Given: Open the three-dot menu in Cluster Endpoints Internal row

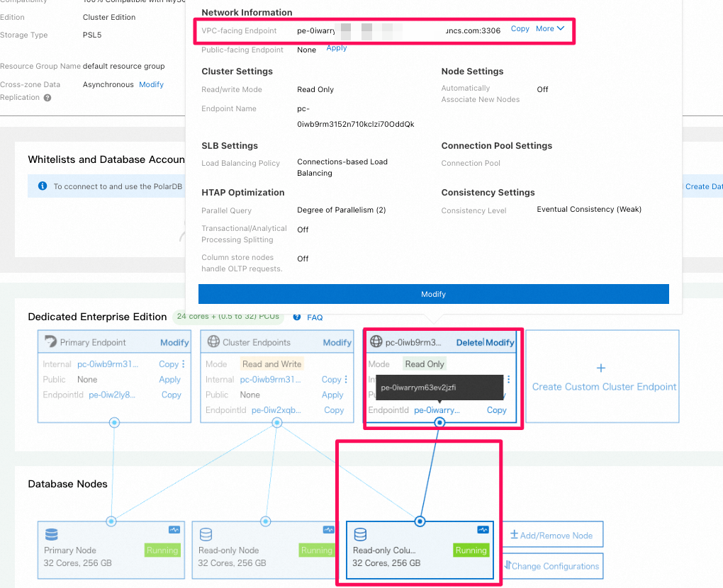Looking at the screenshot, I should (x=346, y=379).
